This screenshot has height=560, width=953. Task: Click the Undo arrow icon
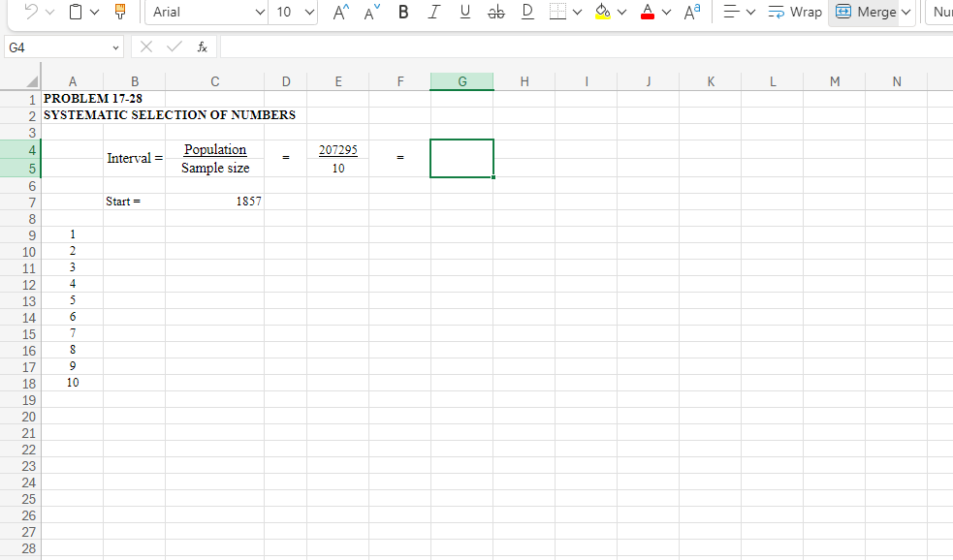click(31, 12)
